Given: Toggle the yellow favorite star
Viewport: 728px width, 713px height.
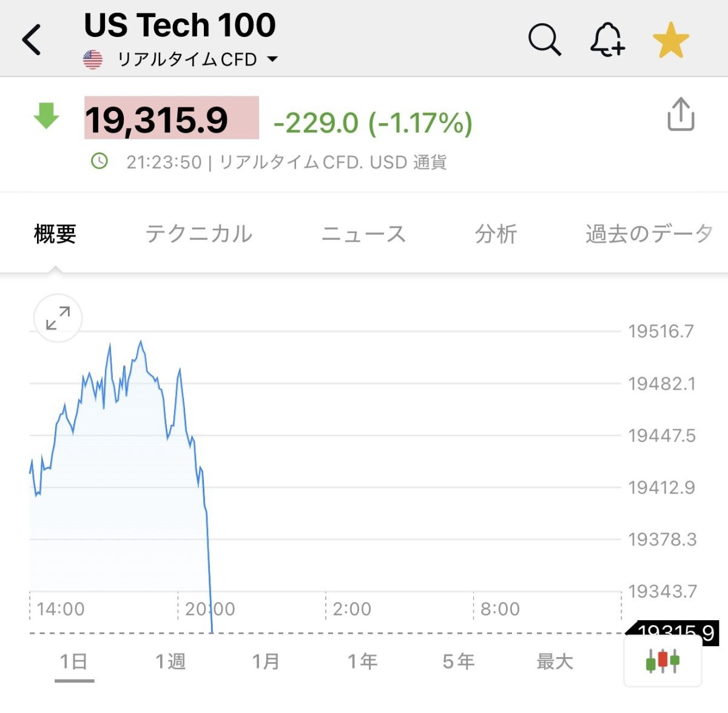Looking at the screenshot, I should point(671,40).
